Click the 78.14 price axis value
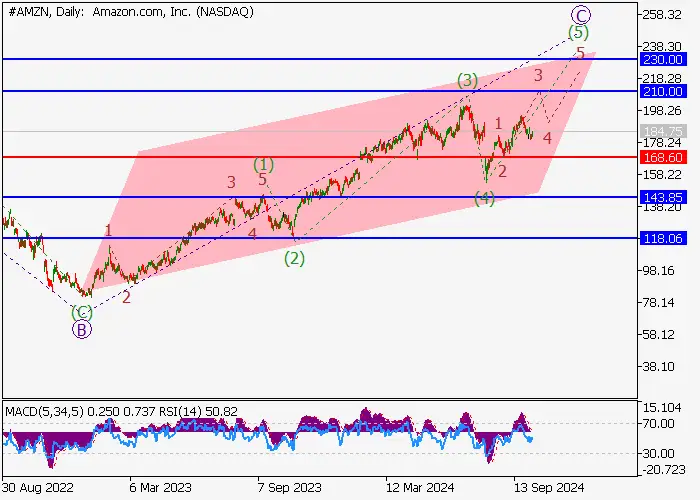The width and height of the screenshot is (700, 500). point(659,303)
